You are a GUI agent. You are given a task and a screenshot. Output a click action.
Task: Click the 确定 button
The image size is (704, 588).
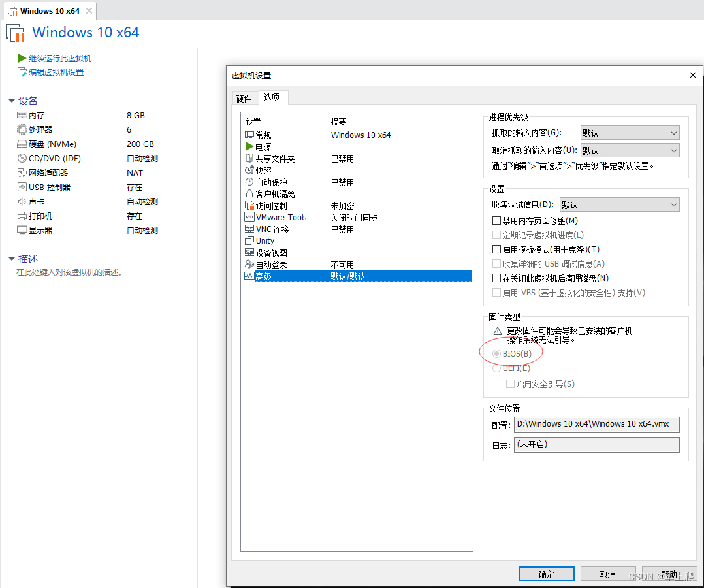click(547, 573)
